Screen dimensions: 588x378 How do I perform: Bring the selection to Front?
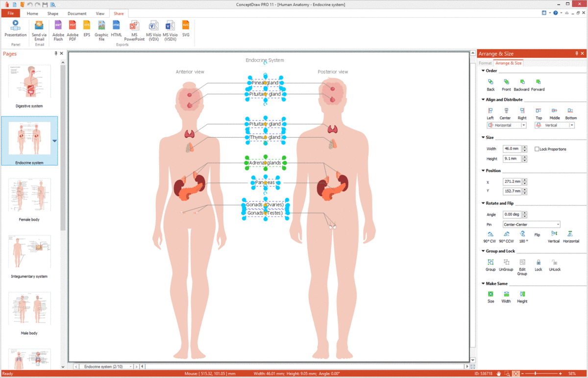(506, 84)
